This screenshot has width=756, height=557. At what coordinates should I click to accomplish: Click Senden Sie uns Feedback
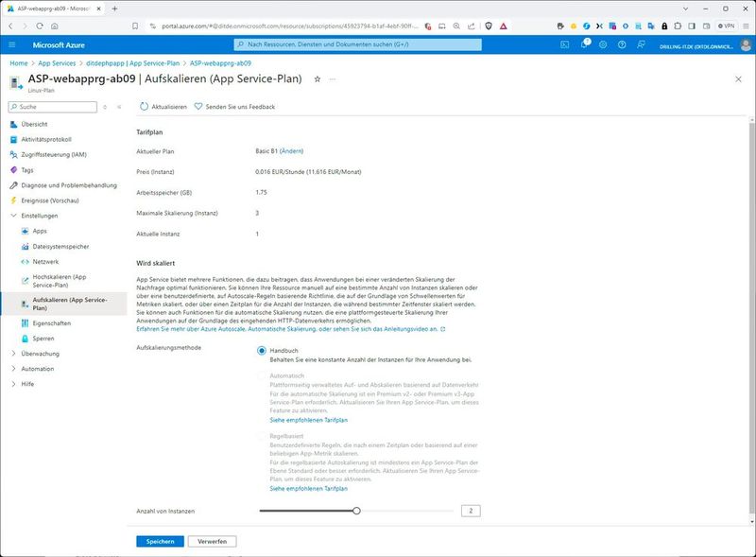[234, 107]
